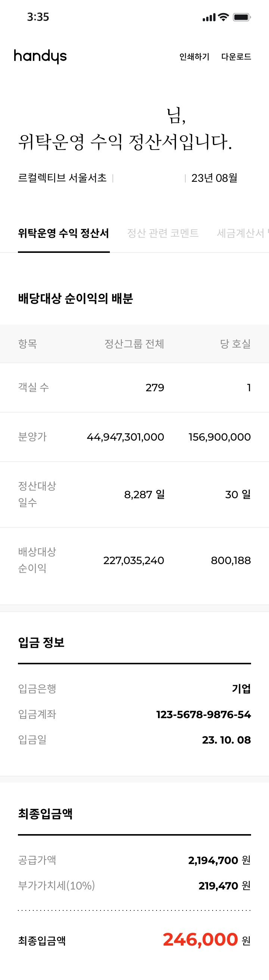Image resolution: width=269 pixels, height=980 pixels.
Task: Click the 다운로드 download link
Action: [x=236, y=57]
